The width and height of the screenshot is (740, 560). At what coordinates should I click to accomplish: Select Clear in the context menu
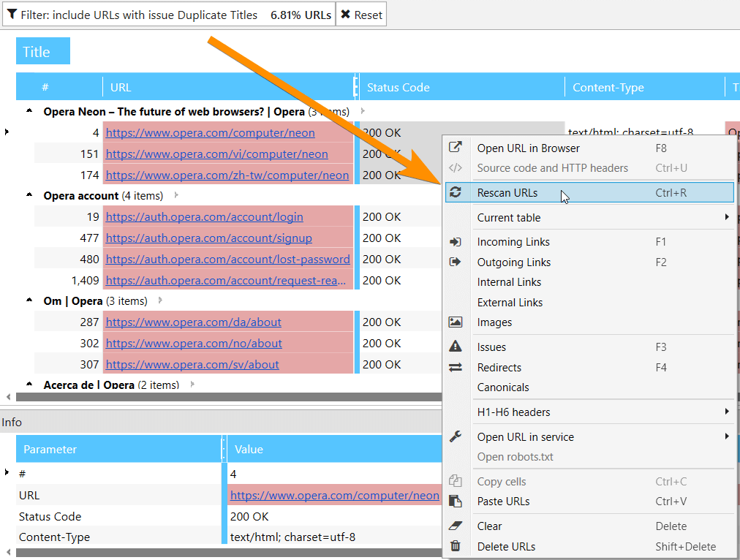(x=589, y=526)
